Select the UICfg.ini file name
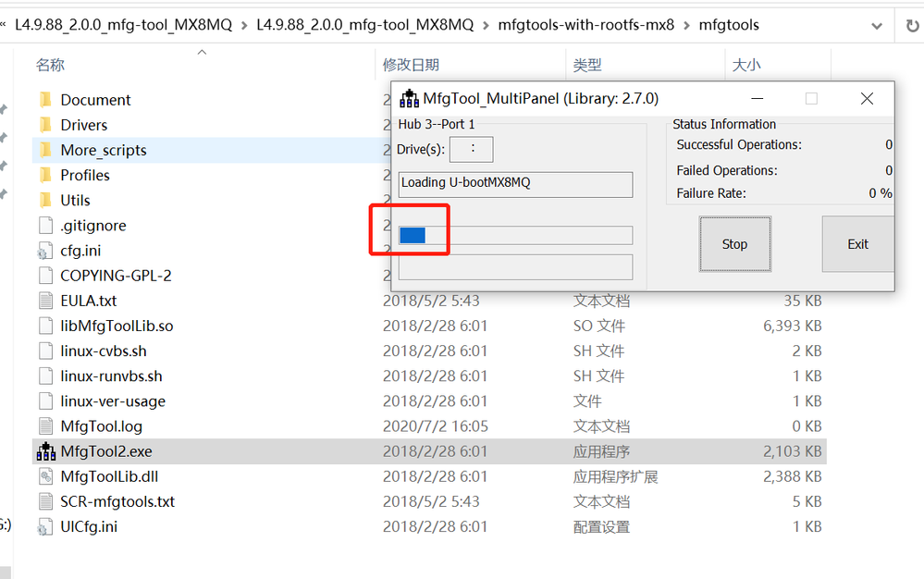The image size is (924, 579). tap(89, 527)
